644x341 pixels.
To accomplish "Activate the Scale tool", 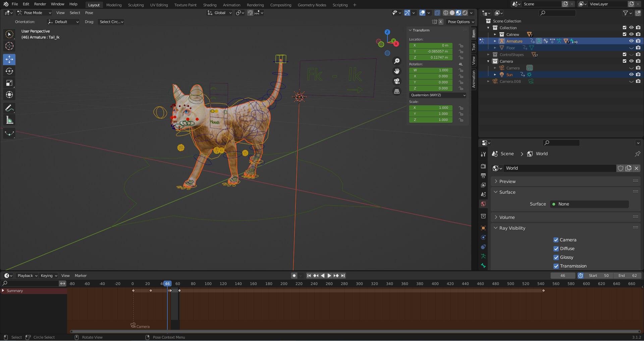I will point(9,83).
